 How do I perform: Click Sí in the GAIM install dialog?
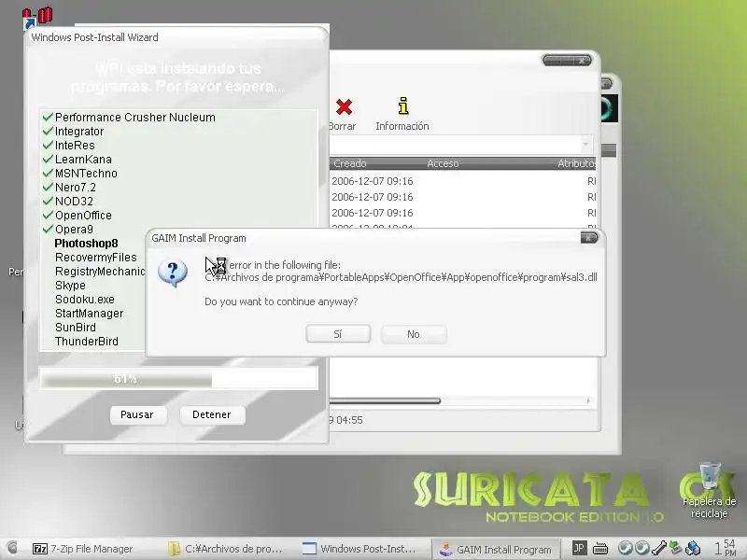coord(338,334)
